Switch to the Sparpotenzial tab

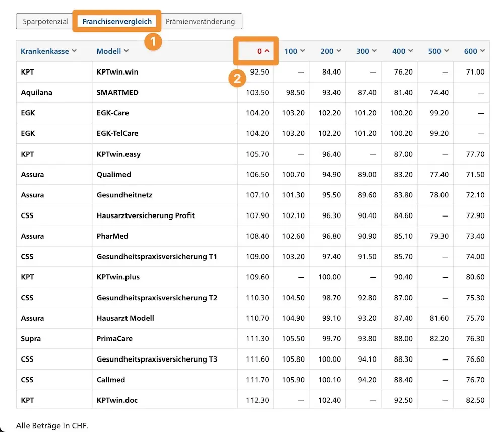(x=45, y=22)
